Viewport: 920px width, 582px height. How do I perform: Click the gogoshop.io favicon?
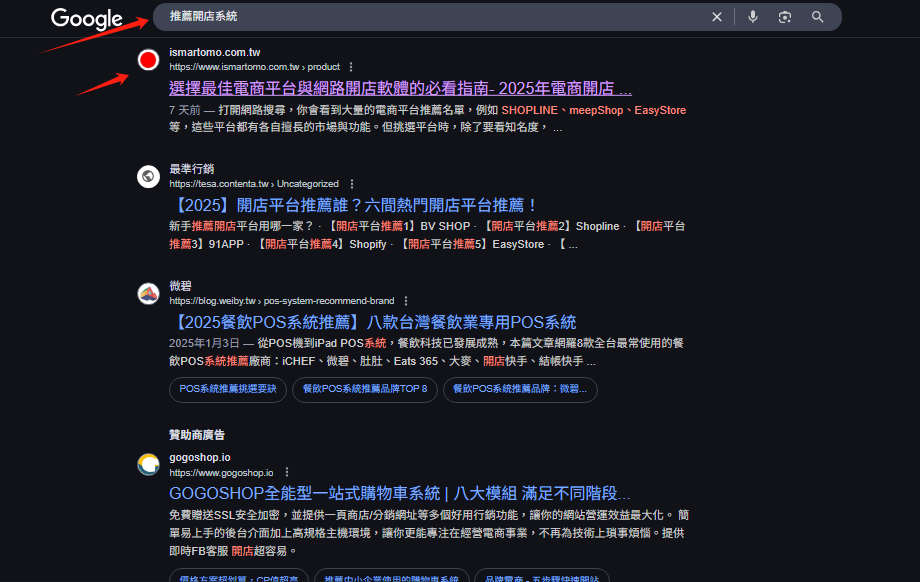[x=148, y=465]
